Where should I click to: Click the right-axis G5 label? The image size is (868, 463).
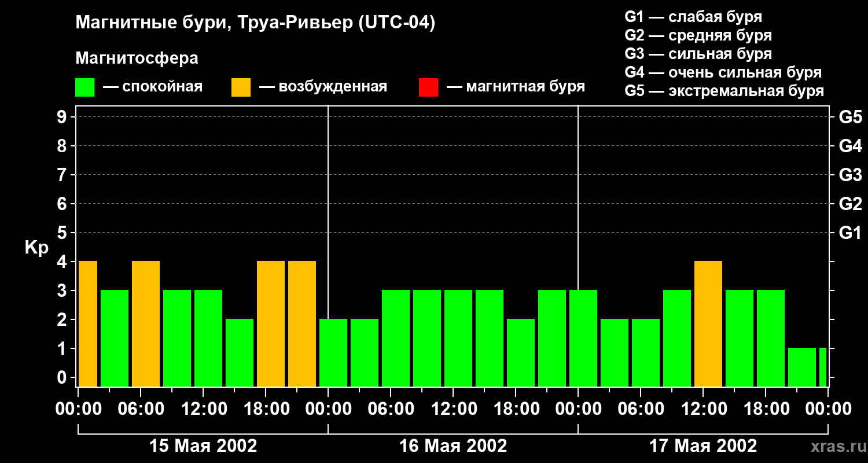[x=850, y=117]
